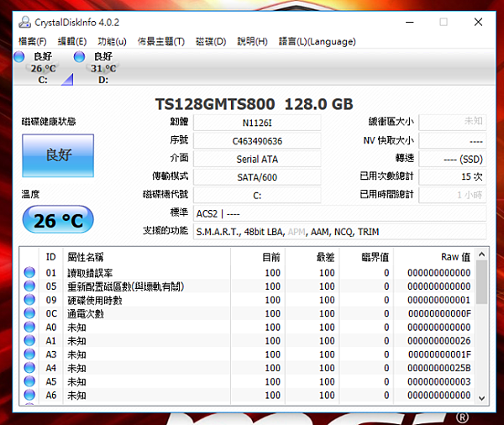Image resolution: width=504 pixels, height=425 pixels.
Task: Click status orb for attribute 05
Action: tap(29, 286)
